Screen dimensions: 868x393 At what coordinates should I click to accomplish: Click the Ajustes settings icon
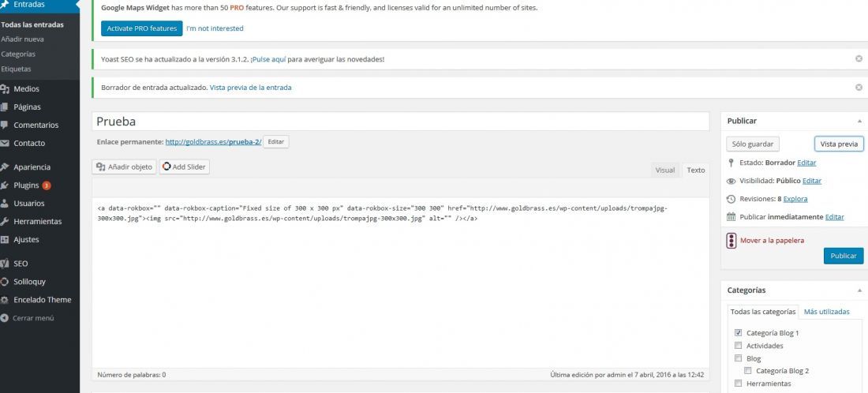(5, 240)
